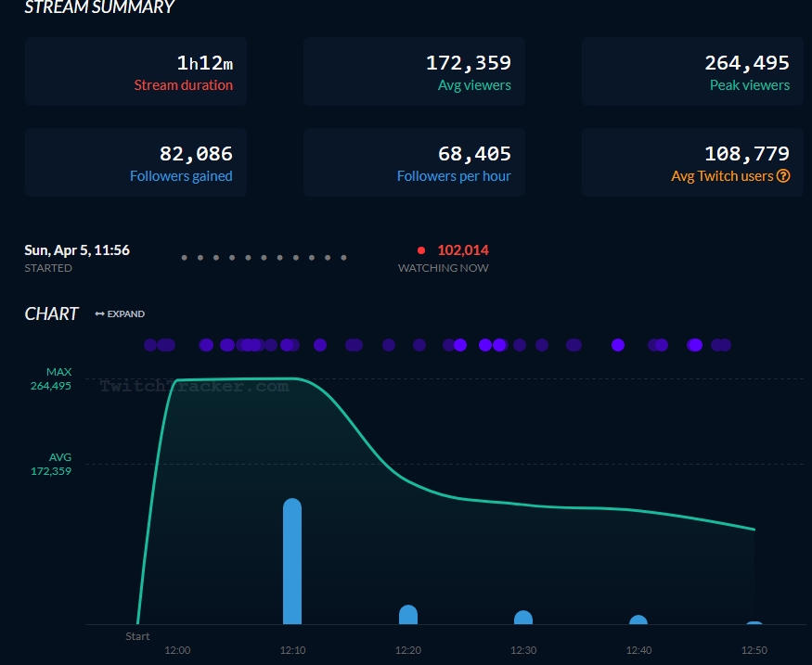The height and width of the screenshot is (665, 812).
Task: Click the blue followers bar at 12:30
Action: [523, 618]
